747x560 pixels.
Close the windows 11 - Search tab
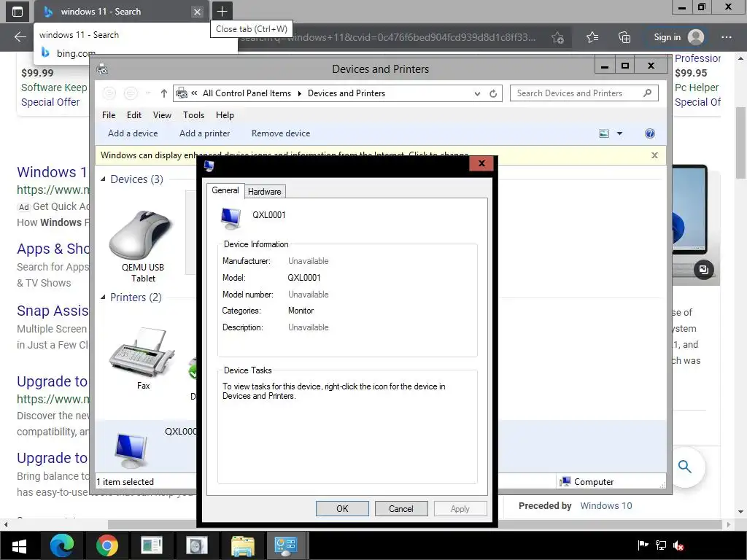click(197, 12)
